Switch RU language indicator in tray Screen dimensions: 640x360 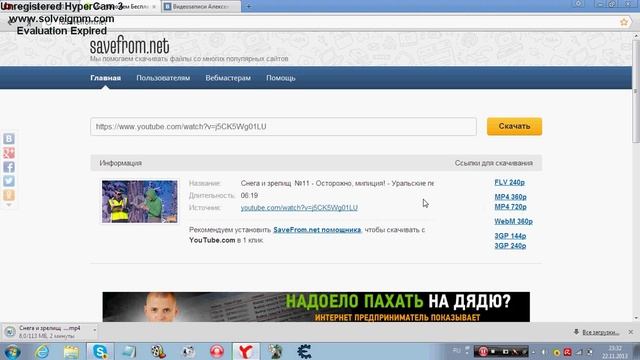(456, 351)
